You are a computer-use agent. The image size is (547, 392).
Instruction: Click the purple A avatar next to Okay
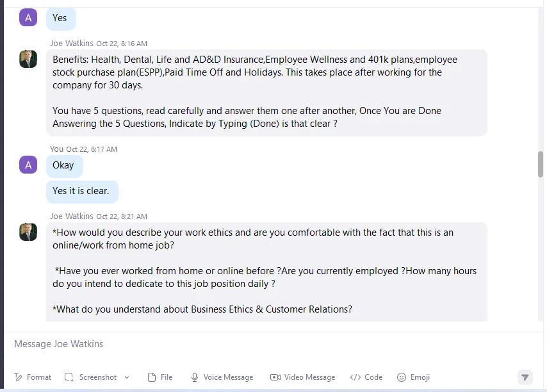(x=28, y=165)
